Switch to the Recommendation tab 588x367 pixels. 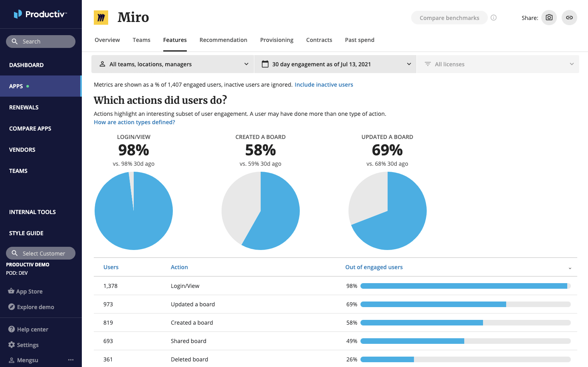(223, 40)
